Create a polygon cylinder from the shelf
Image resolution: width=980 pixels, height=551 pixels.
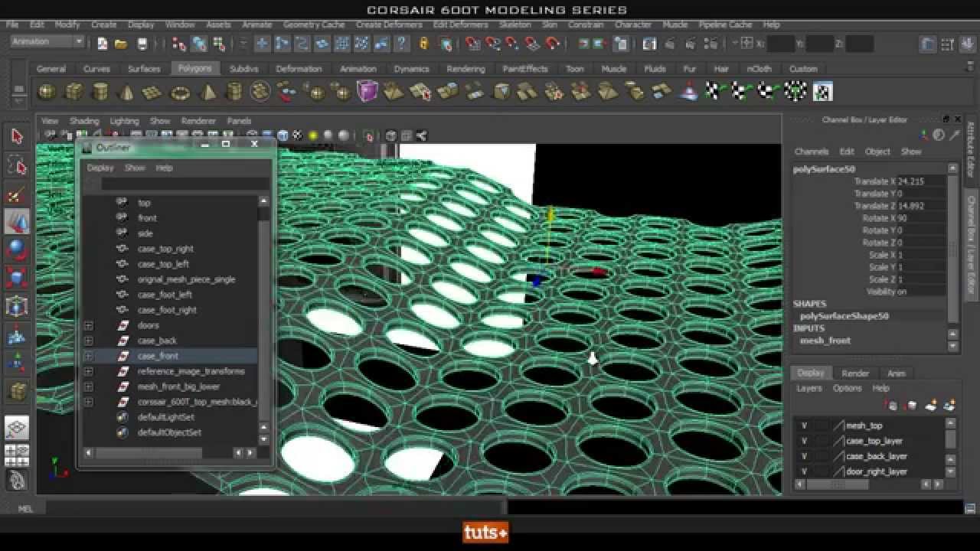100,93
